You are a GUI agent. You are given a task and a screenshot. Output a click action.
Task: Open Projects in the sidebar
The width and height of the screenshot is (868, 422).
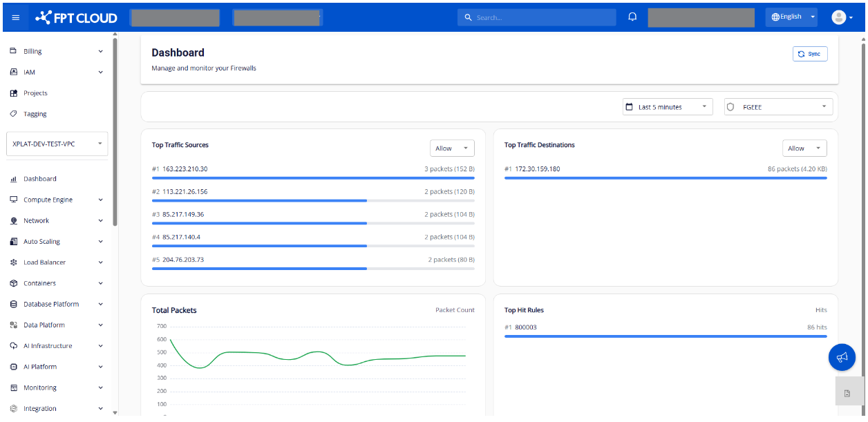pyautogui.click(x=35, y=93)
